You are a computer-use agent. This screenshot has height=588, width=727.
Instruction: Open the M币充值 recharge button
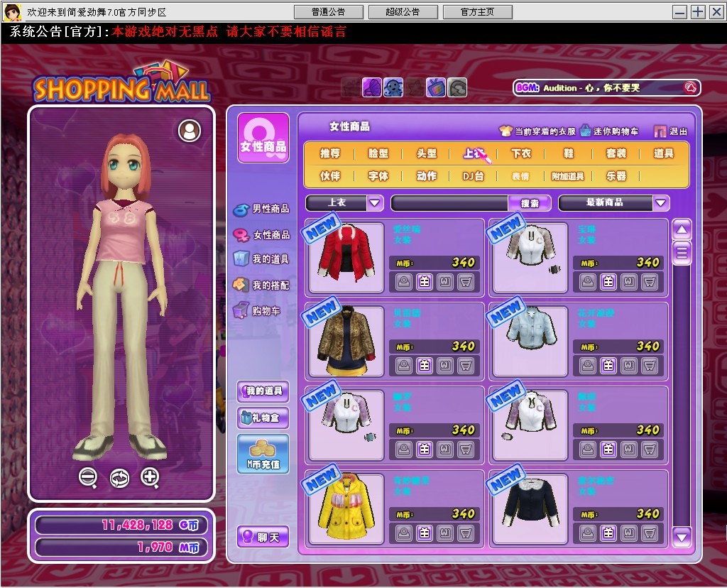(x=263, y=454)
